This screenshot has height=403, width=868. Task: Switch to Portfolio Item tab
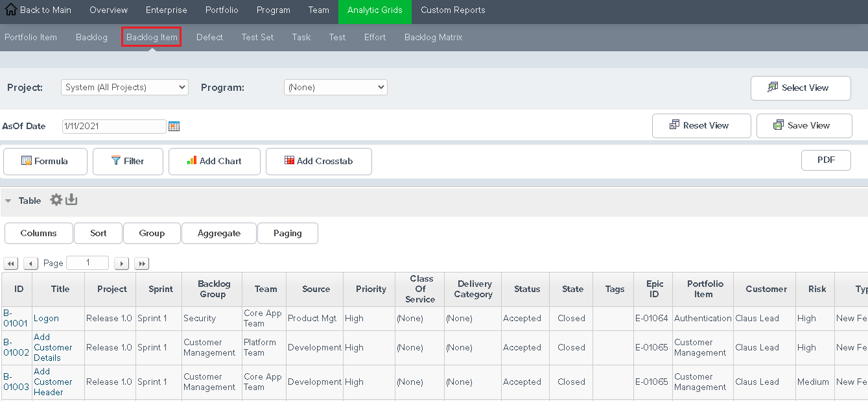coord(30,38)
